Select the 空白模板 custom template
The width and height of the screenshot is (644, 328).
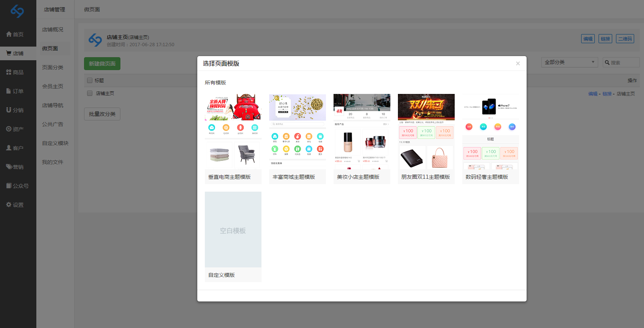tap(233, 230)
